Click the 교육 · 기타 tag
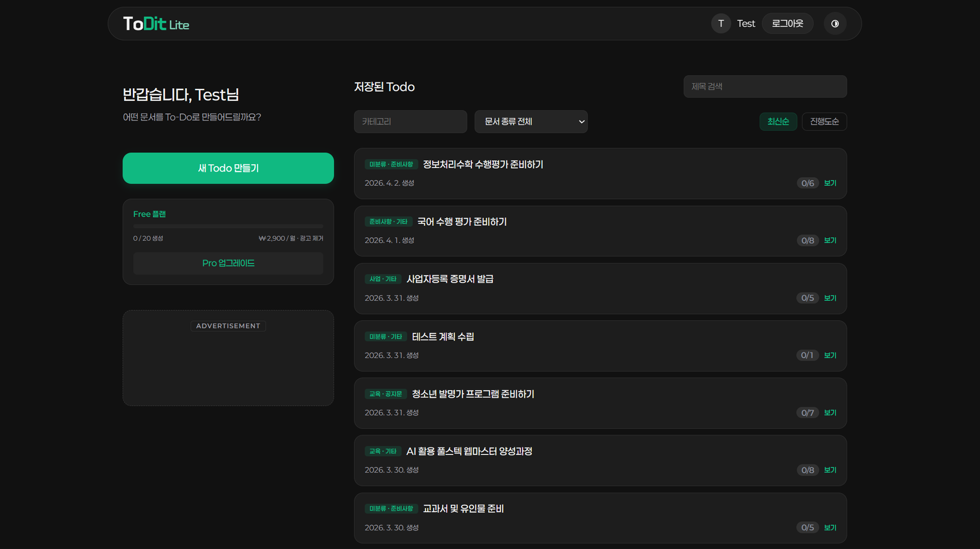This screenshot has width=980, height=549. pyautogui.click(x=383, y=451)
